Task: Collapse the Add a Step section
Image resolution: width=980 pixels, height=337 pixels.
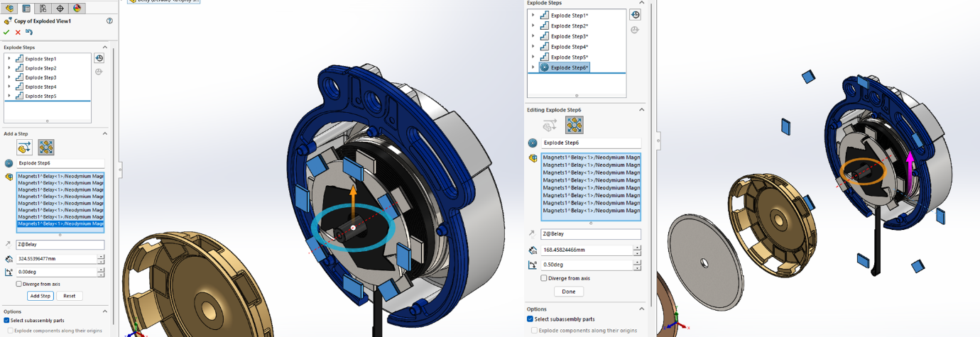Action: [105, 133]
